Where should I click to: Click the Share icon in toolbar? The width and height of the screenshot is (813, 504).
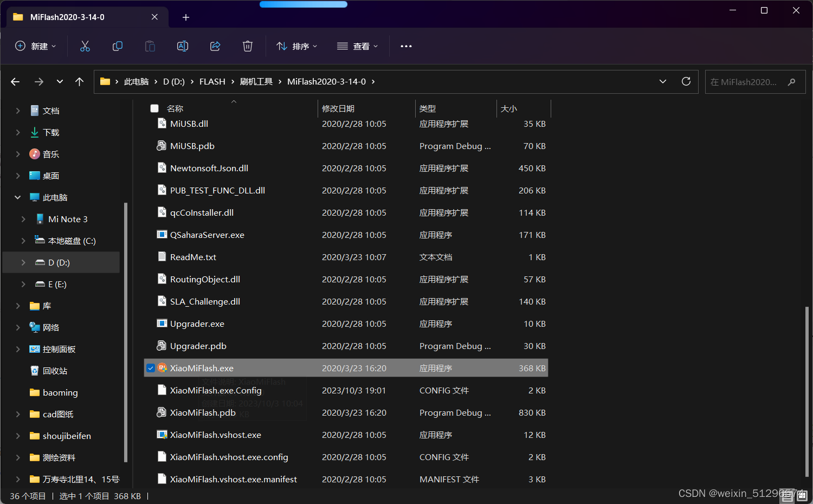pos(215,46)
